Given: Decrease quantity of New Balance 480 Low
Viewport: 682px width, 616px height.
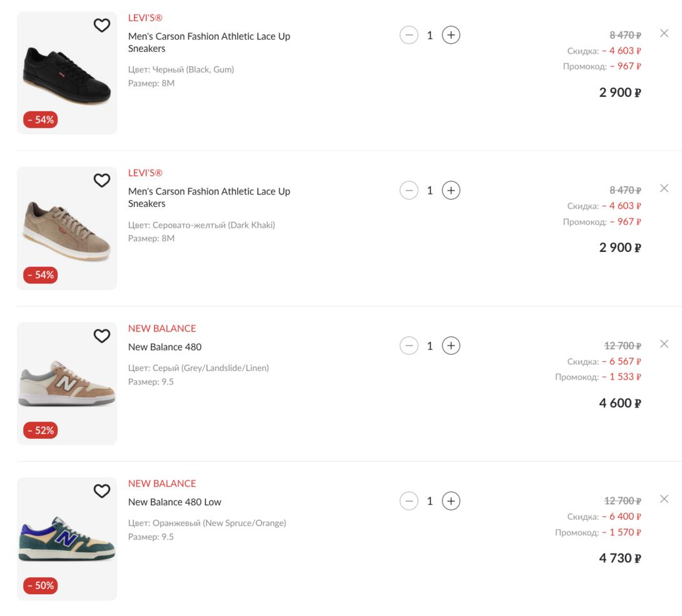Looking at the screenshot, I should [409, 501].
